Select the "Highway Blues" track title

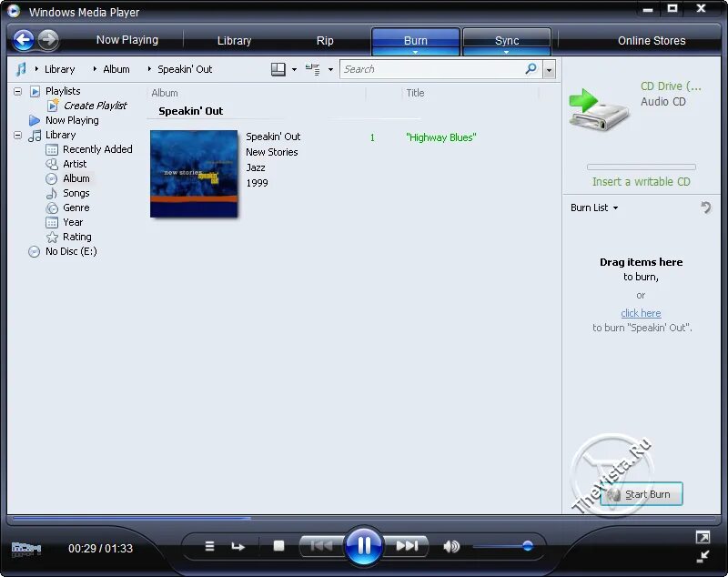click(441, 137)
